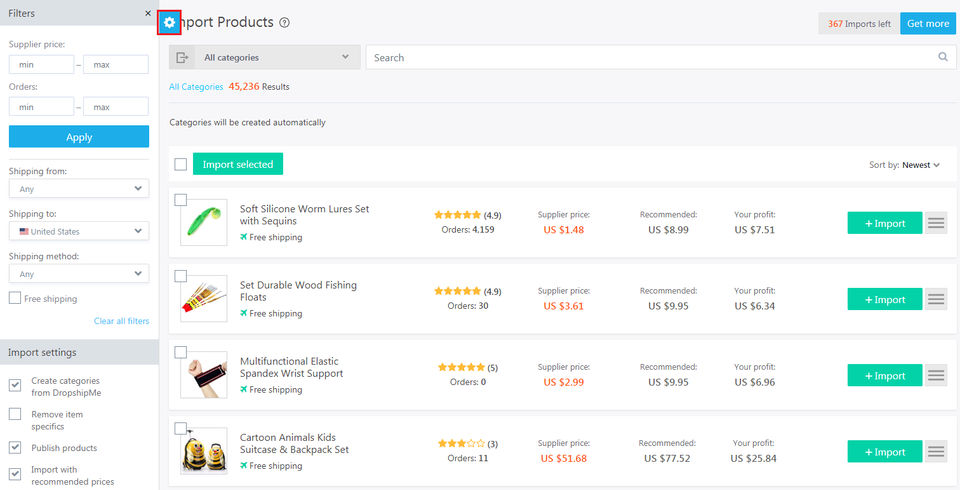Click the product Search input field
Screen dimensions: 960x490
(x=650, y=58)
